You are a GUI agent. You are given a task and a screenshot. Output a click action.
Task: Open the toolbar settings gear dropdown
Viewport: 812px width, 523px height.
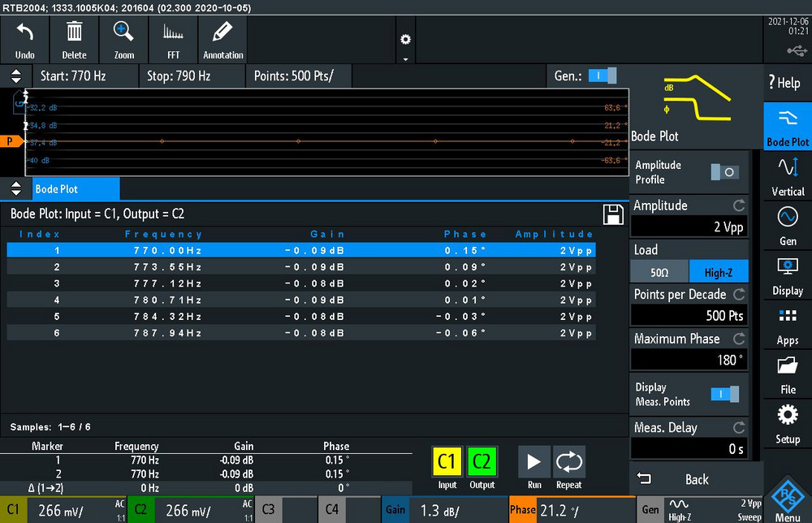coord(405,40)
